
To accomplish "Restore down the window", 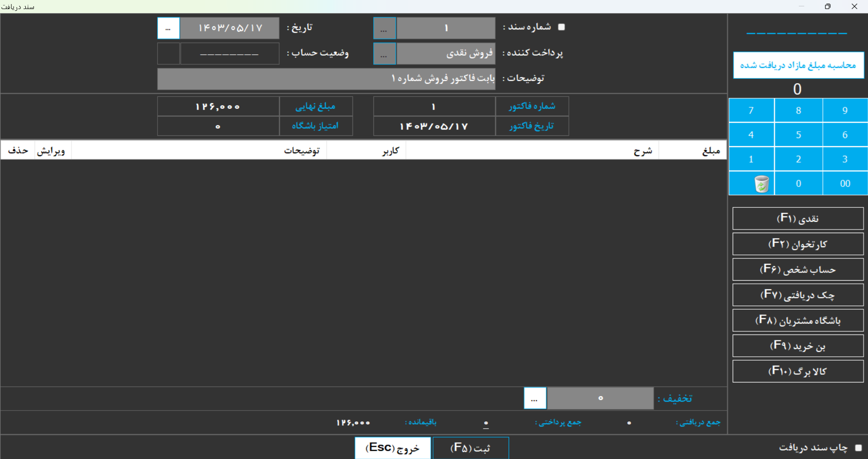I will (828, 6).
